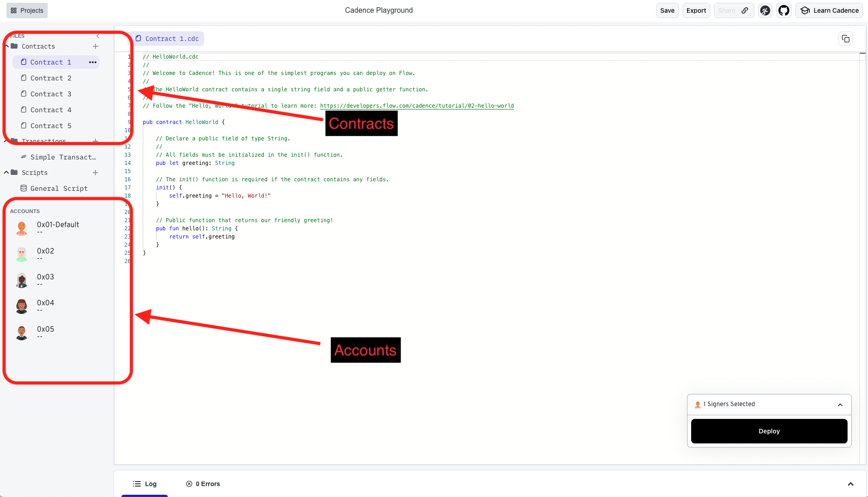This screenshot has height=497, width=868.
Task: Switch to the 0 Errors tab
Action: coord(203,484)
